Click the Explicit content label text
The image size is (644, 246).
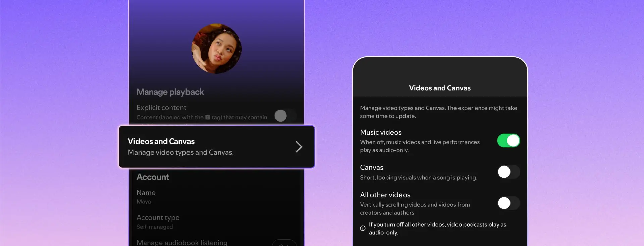161,108
